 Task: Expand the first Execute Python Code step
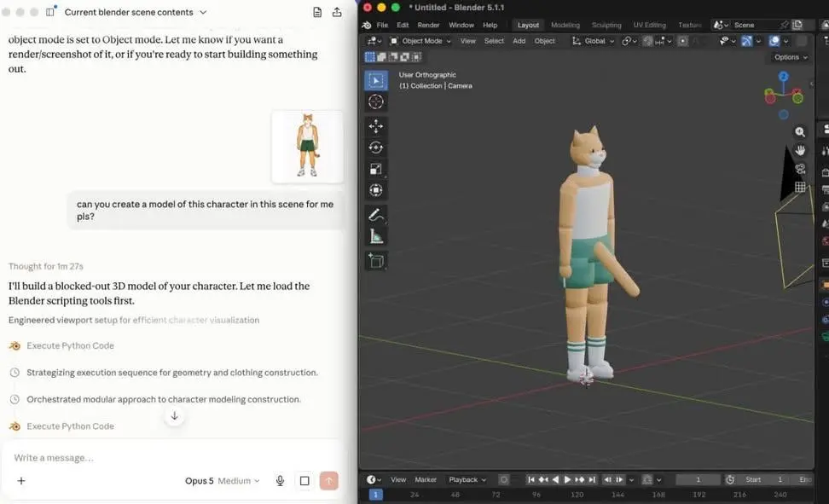click(70, 346)
